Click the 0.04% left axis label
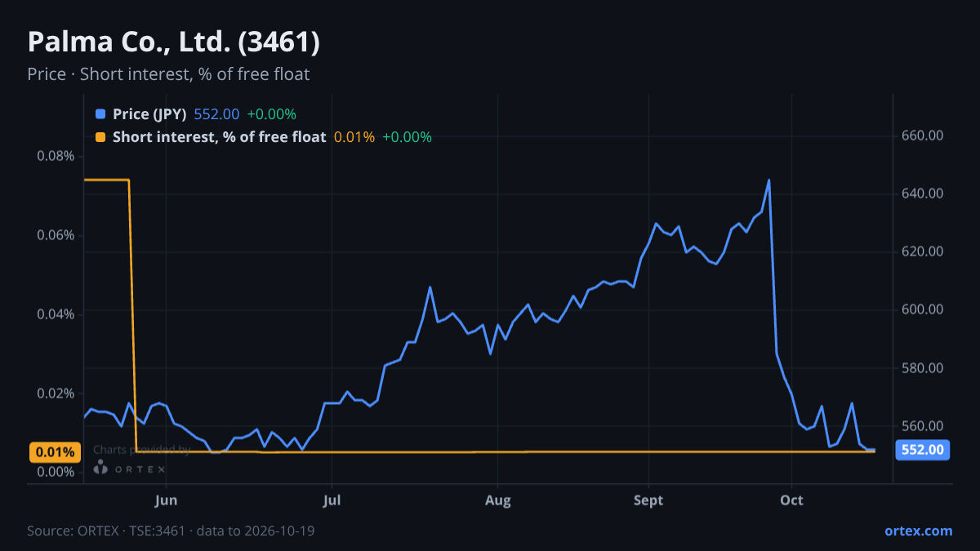The height and width of the screenshot is (551, 980). point(56,314)
